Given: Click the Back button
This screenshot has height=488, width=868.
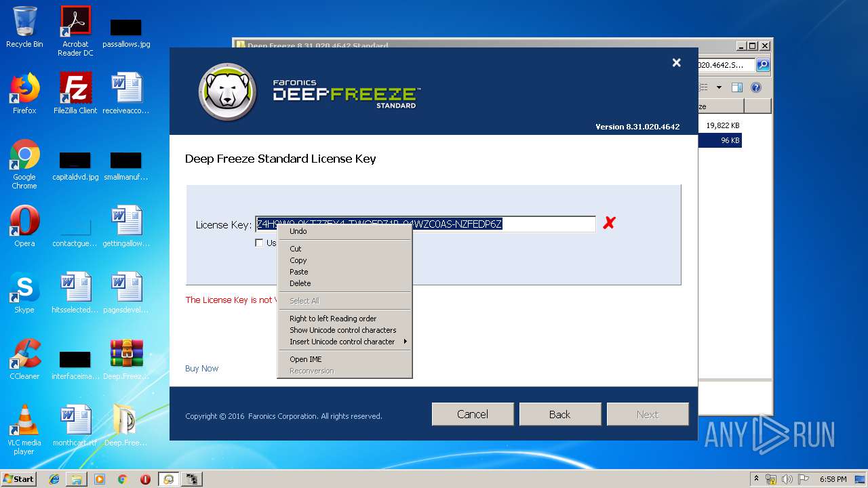Looking at the screenshot, I should 560,414.
